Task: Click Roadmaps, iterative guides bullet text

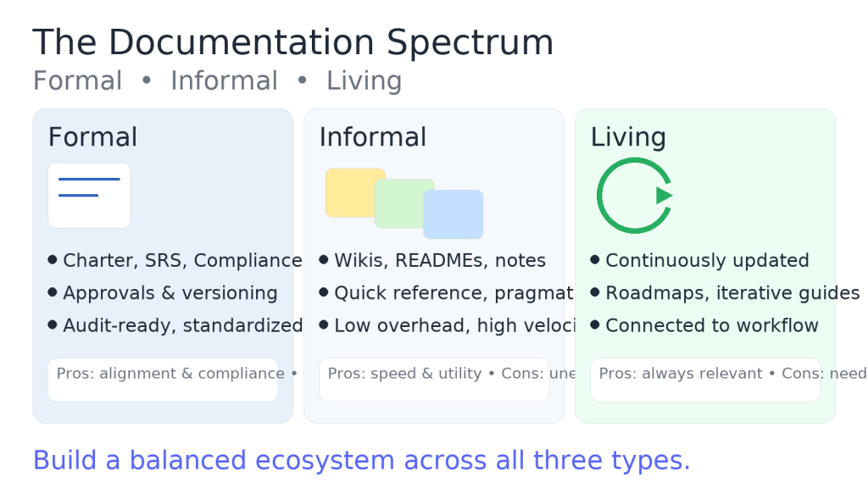Action: pos(732,293)
